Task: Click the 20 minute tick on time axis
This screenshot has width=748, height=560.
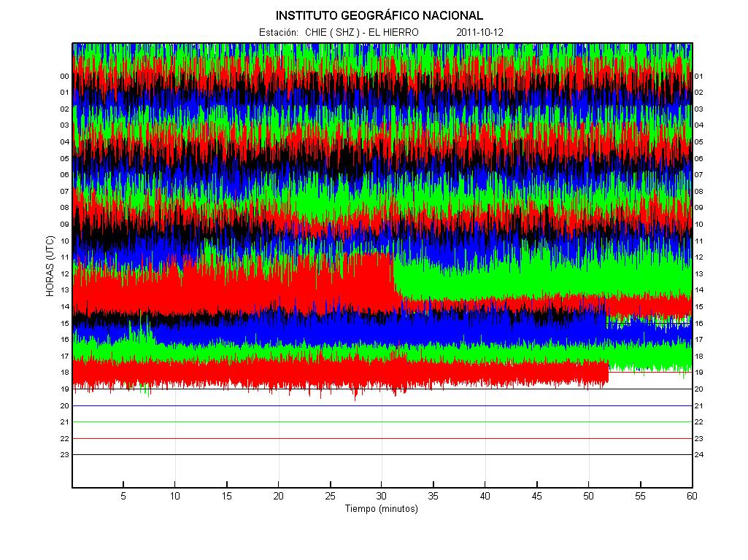Action: (x=279, y=496)
